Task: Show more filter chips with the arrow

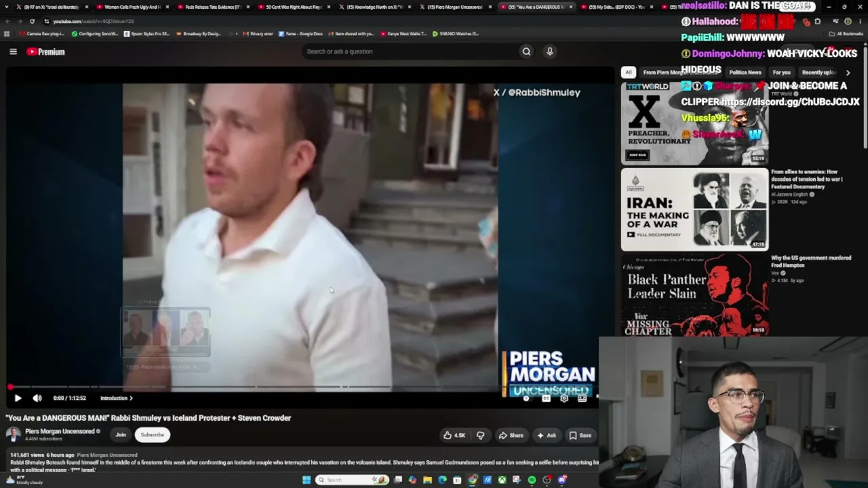Action: 848,73
